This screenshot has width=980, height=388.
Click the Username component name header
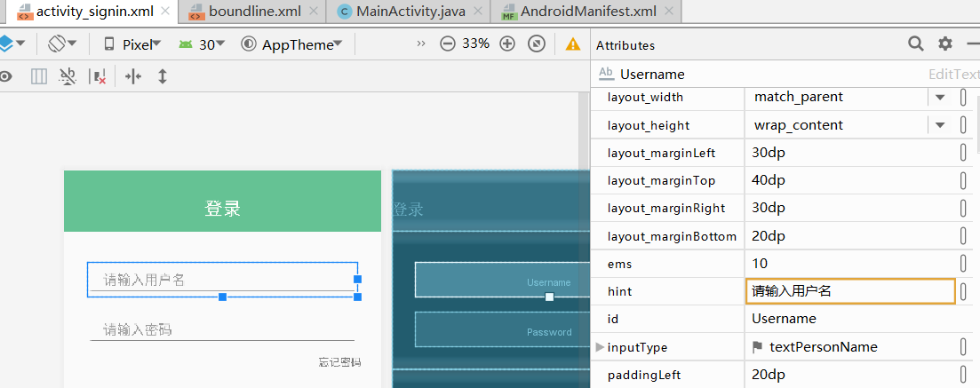(x=652, y=75)
